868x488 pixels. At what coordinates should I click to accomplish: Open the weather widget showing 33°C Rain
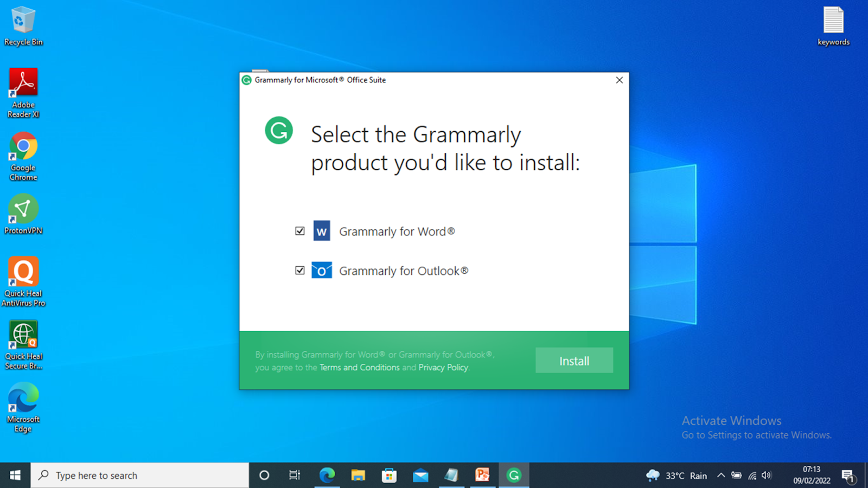coord(676,476)
